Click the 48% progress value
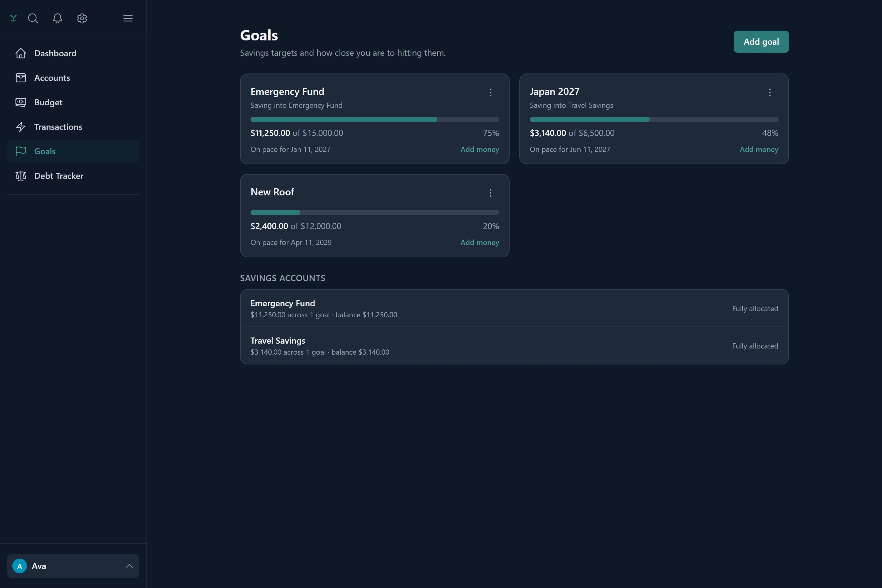The image size is (882, 588). [x=770, y=133]
